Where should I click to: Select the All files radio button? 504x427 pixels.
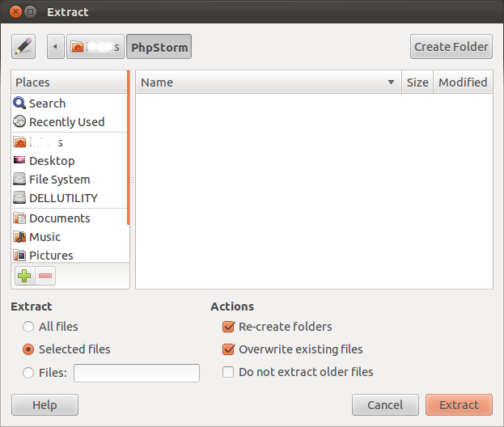click(28, 327)
